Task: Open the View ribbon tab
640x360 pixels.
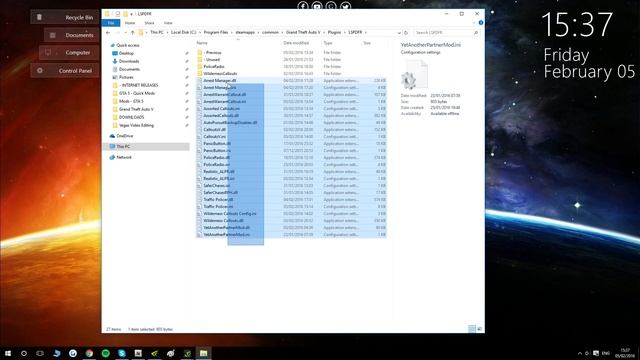Action: point(168,23)
